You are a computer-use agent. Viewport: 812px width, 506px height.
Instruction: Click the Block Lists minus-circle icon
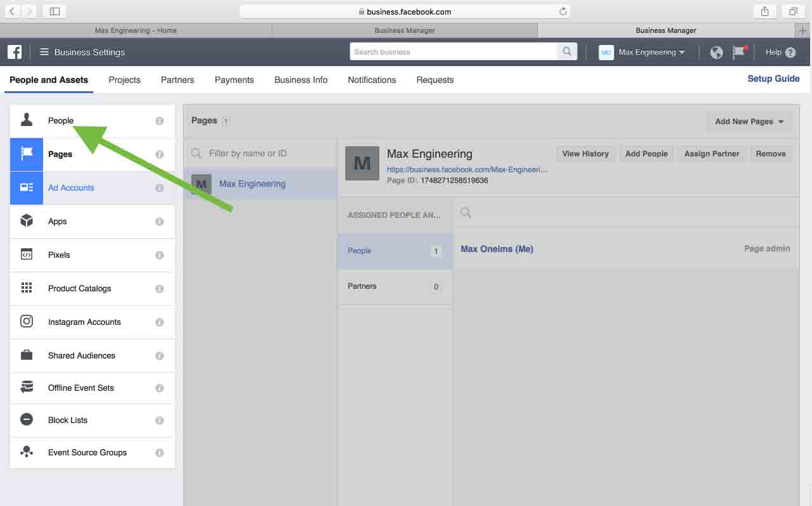click(x=27, y=420)
